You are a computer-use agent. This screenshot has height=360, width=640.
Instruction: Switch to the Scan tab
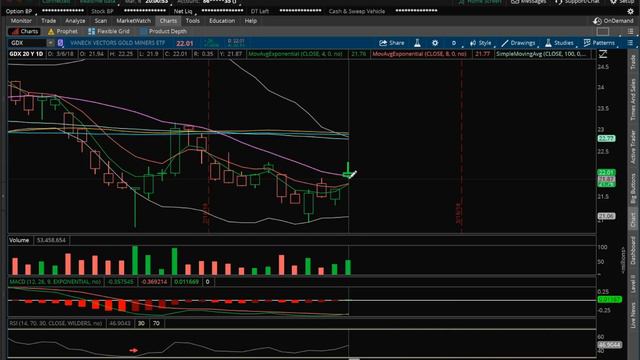coord(101,21)
